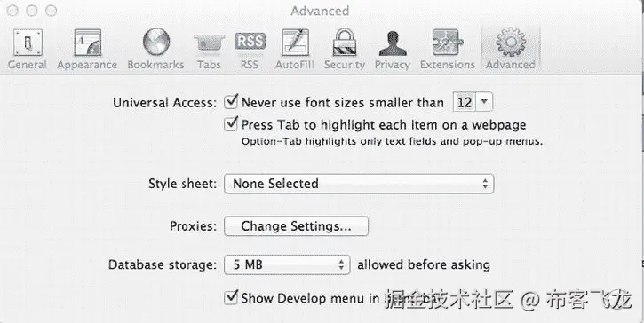
Task: Select the Advanced gear icon
Action: [511, 43]
